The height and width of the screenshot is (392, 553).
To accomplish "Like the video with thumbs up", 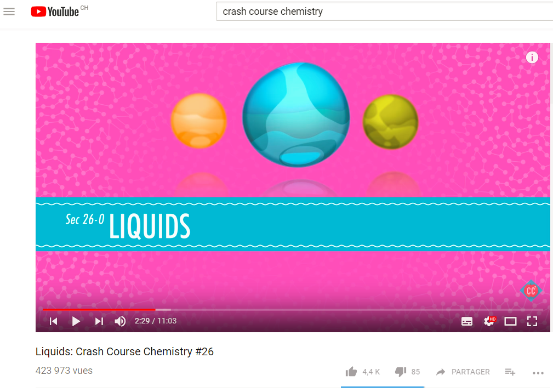I will (x=351, y=372).
